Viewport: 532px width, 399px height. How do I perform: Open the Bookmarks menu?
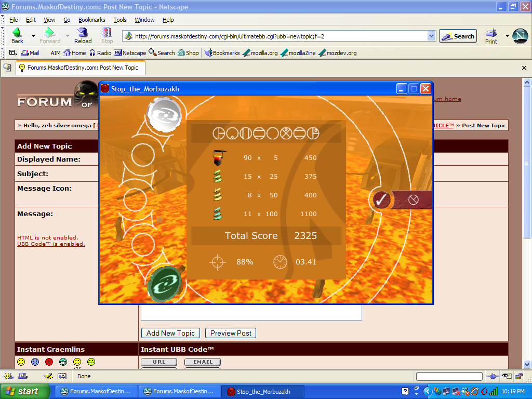pyautogui.click(x=91, y=20)
